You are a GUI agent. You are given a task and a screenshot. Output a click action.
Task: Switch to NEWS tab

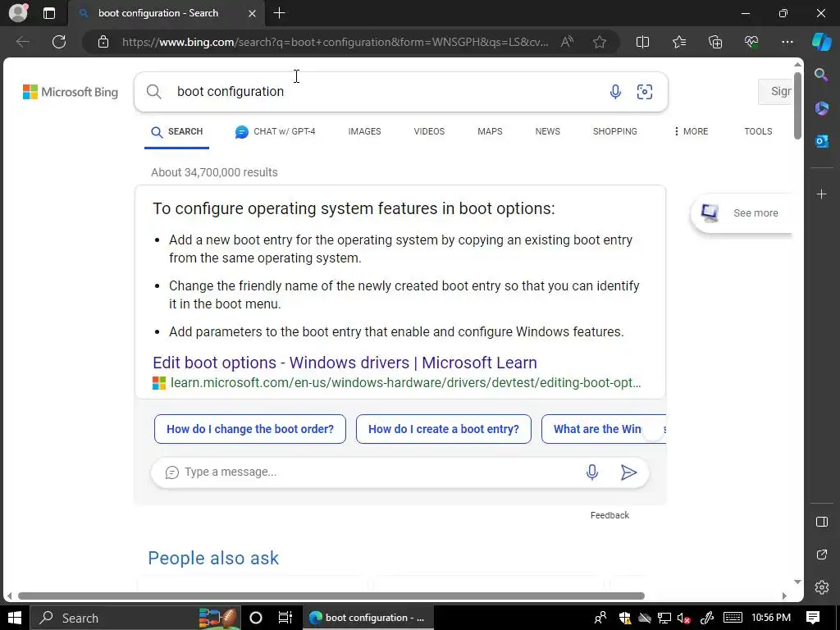547,132
